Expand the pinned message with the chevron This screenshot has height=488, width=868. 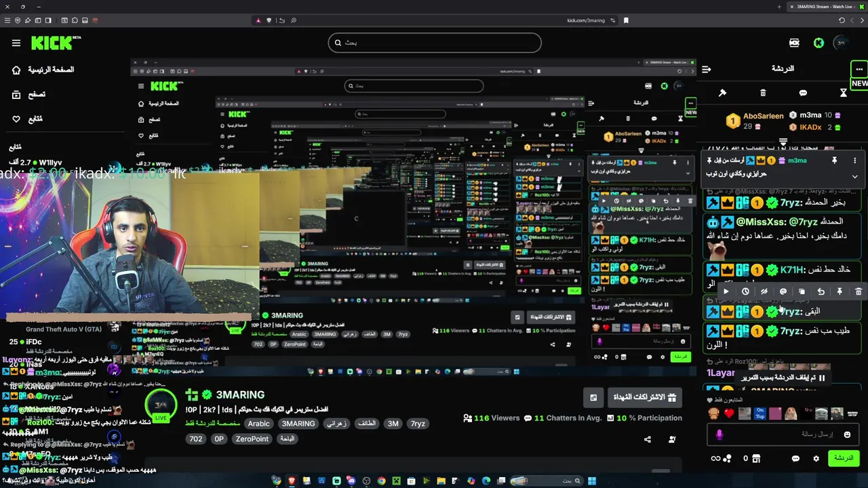click(854, 176)
